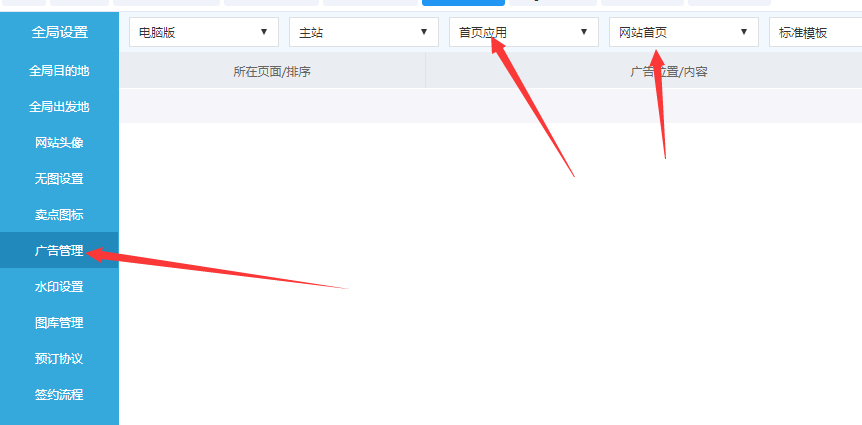Open the 首页应用 dropdown

pos(524,32)
